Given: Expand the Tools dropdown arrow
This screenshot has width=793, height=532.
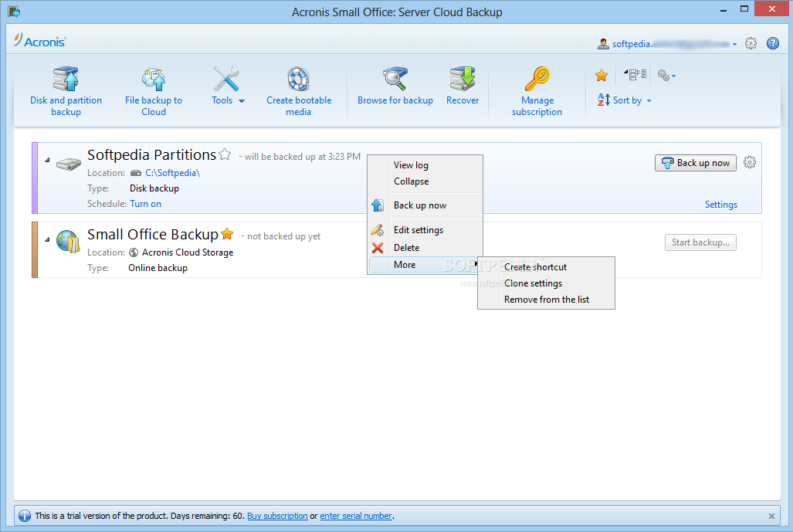Looking at the screenshot, I should (242, 100).
